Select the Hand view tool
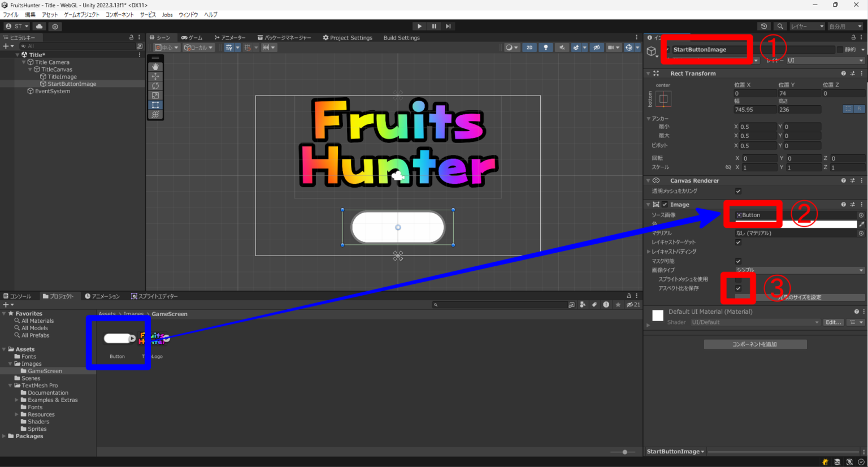Viewport: 868px width, 467px height. [155, 66]
